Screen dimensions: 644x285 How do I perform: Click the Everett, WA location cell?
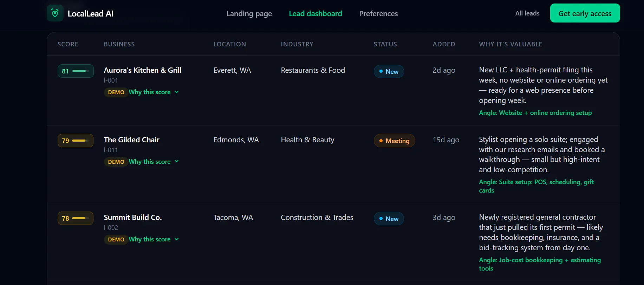(x=232, y=70)
